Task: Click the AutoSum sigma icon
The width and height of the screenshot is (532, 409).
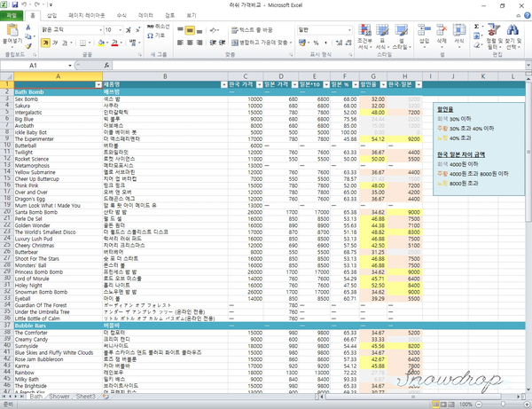Action: pyautogui.click(x=477, y=27)
